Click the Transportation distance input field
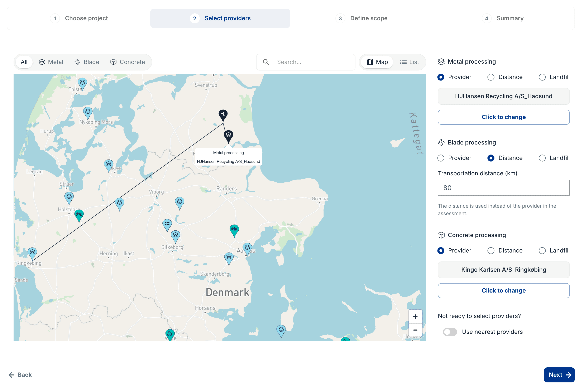This screenshot has width=584, height=392. (503, 188)
